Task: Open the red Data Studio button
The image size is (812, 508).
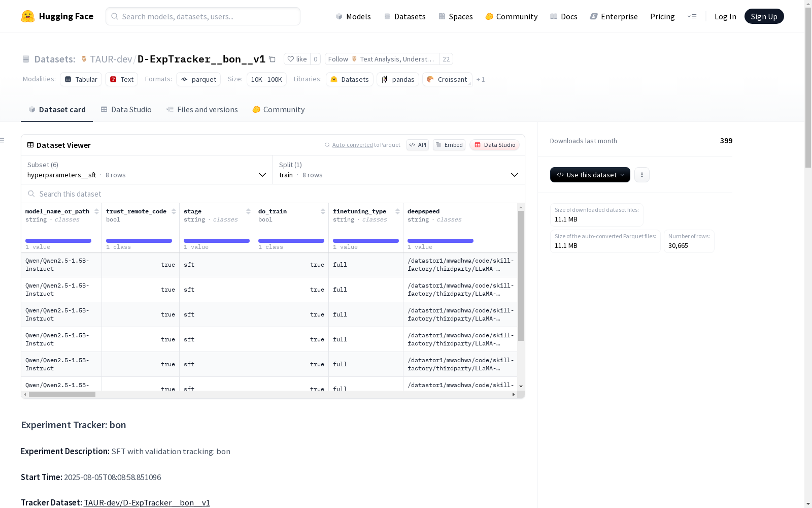Action: (495, 145)
